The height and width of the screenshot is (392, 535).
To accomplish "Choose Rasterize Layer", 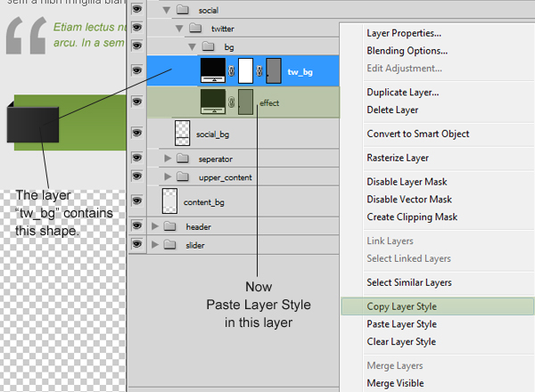I will pos(398,159).
